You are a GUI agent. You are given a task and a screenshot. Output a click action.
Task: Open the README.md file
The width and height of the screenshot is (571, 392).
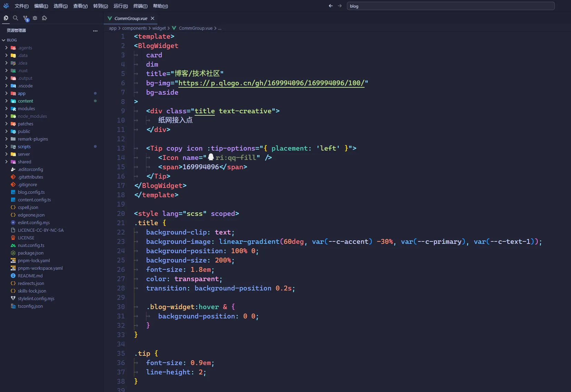click(x=30, y=276)
